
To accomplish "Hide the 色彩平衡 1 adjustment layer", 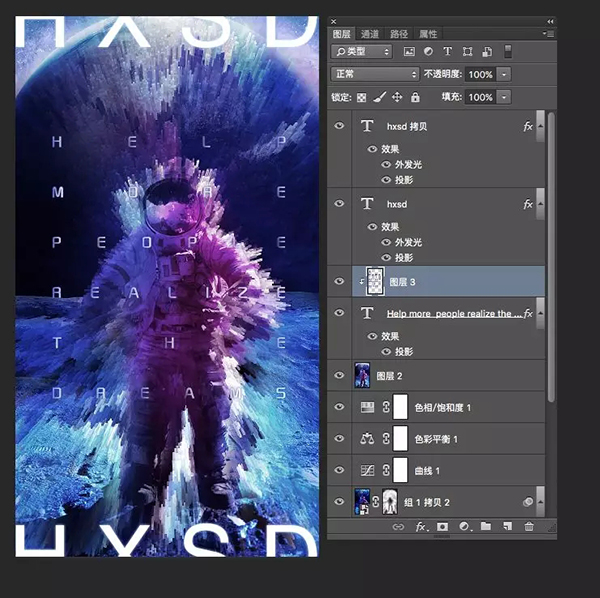I will click(339, 438).
